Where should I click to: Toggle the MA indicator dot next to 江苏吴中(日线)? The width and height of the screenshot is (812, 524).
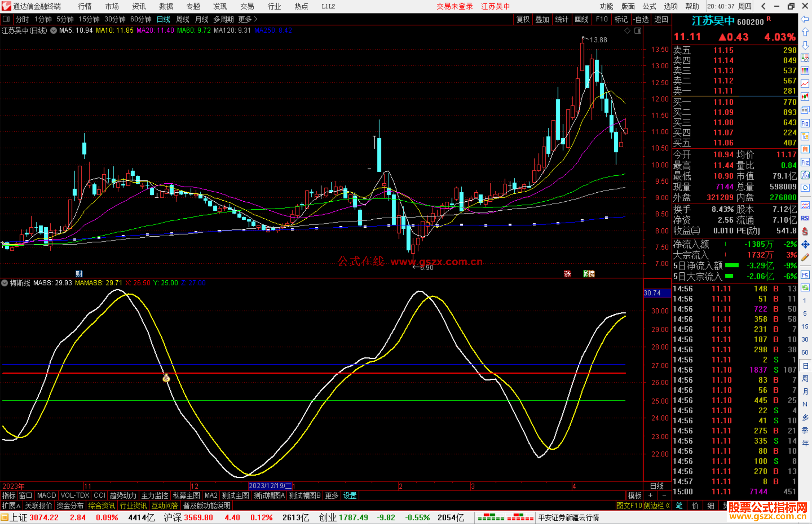[54, 30]
